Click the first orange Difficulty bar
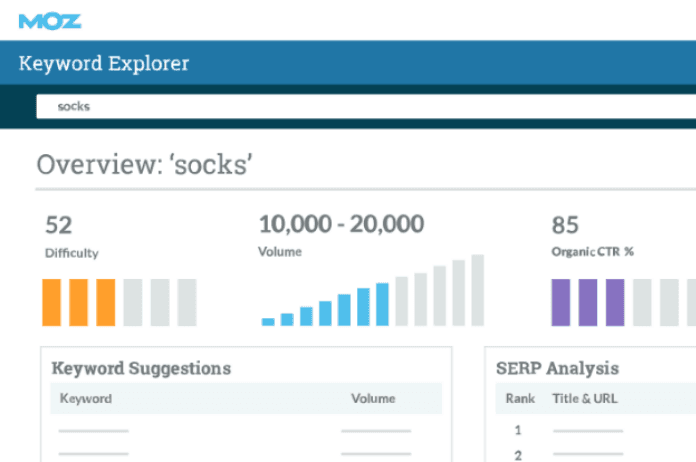 pyautogui.click(x=51, y=303)
